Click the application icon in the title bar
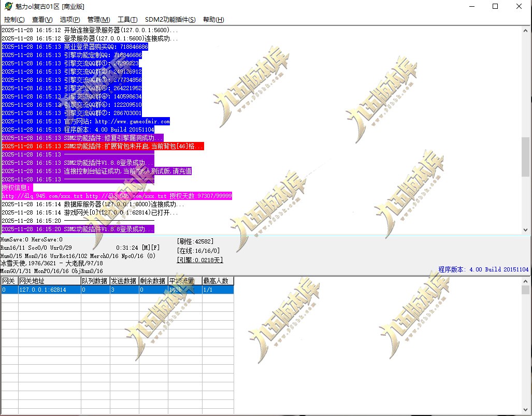Image resolution: width=532 pixels, height=416 pixels. (8, 6)
